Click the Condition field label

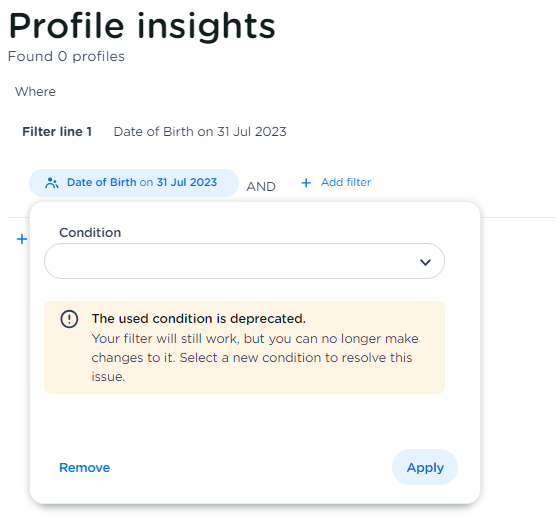(90, 233)
